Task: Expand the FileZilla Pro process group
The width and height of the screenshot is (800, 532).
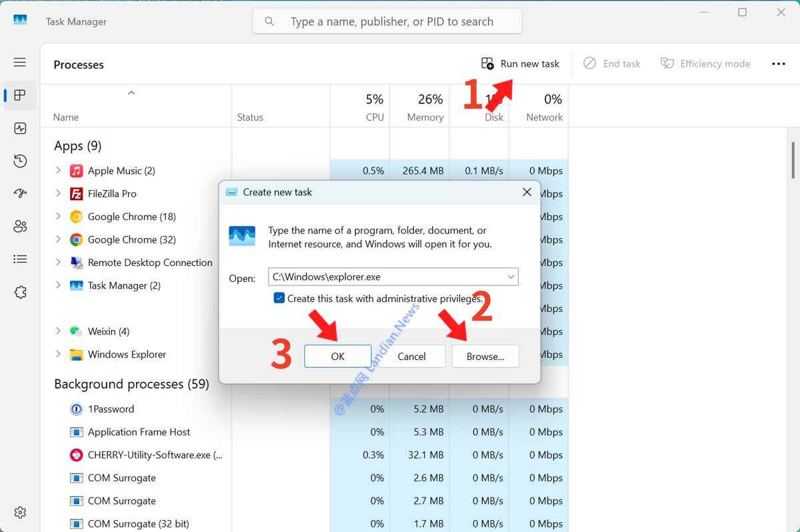Action: (x=58, y=193)
